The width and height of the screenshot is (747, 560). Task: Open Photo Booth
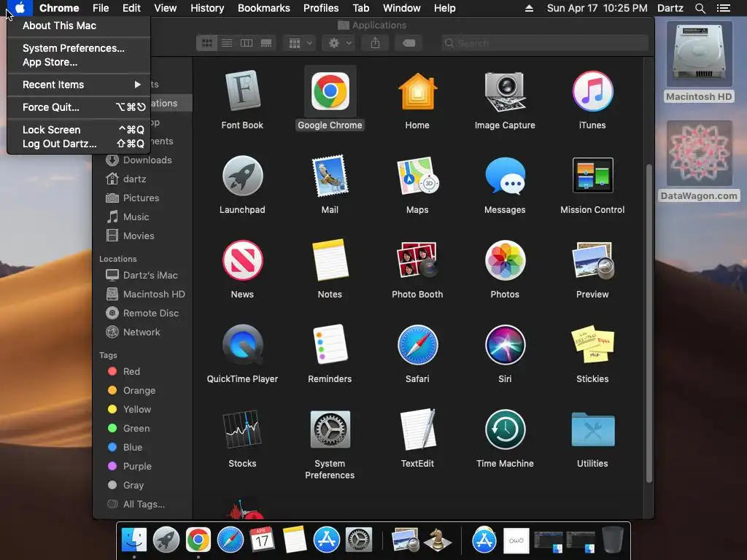417,260
